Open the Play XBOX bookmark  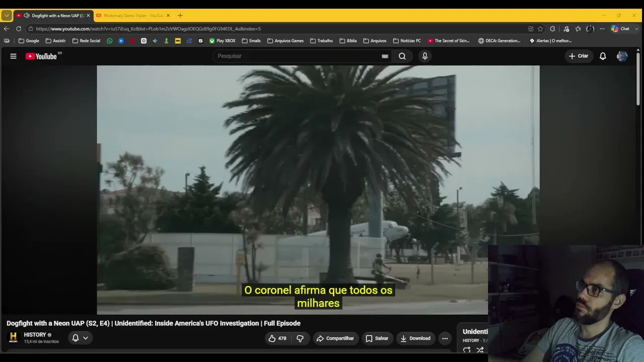(222, 41)
